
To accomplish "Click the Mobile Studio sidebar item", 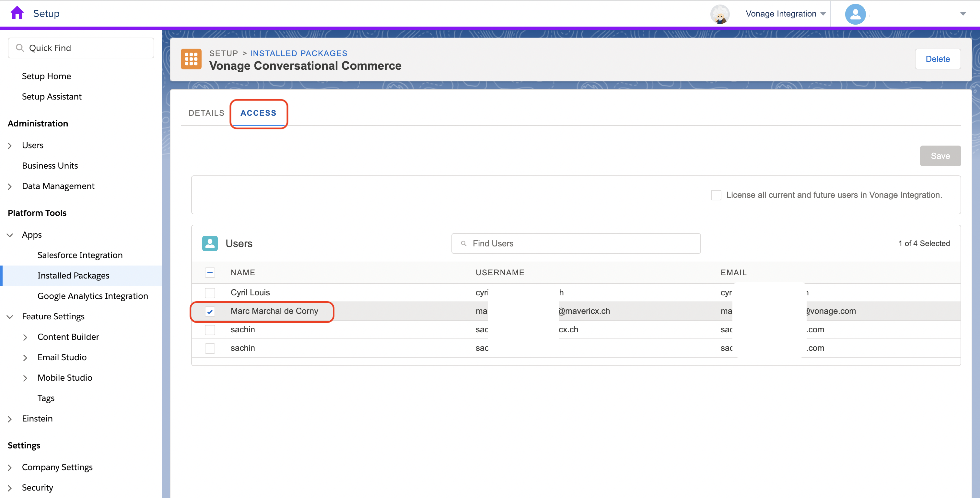I will click(65, 378).
